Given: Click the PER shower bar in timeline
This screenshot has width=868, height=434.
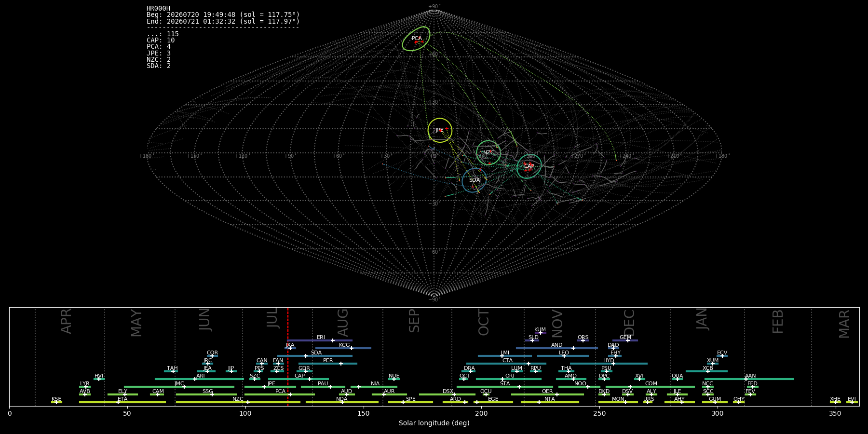Looking at the screenshot, I should [328, 364].
